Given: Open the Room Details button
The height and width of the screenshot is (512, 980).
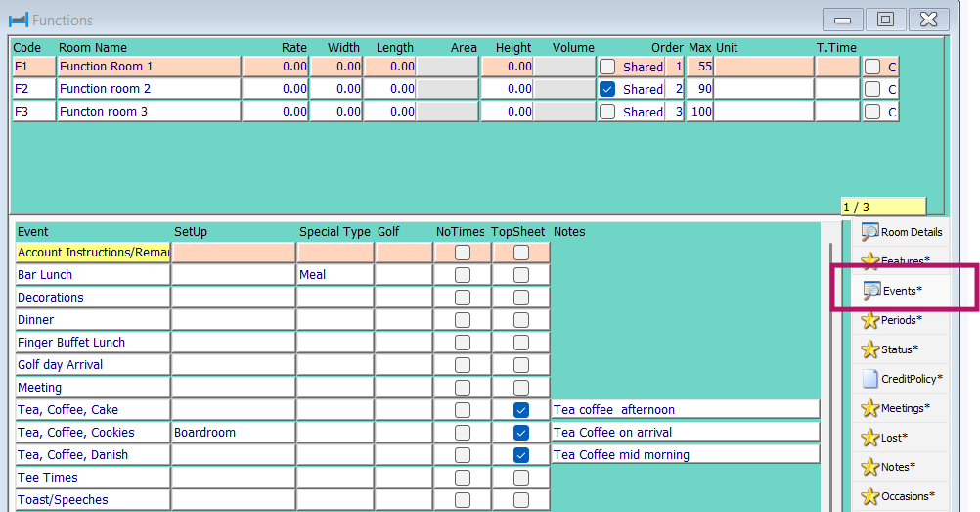Looking at the screenshot, I should (x=901, y=232).
